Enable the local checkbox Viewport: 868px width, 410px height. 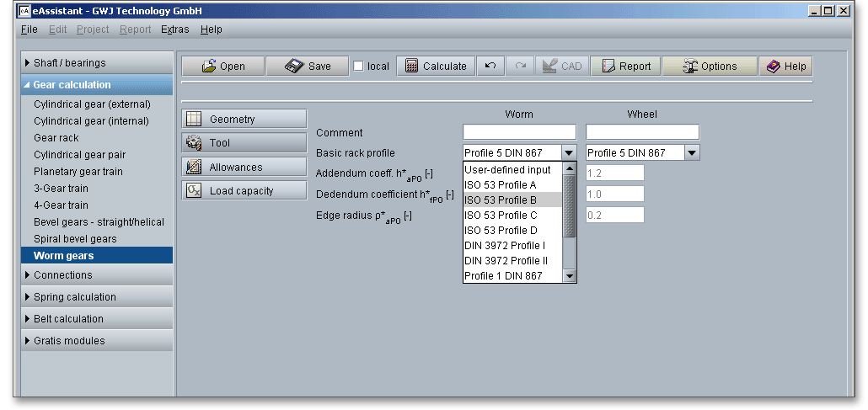(x=359, y=67)
